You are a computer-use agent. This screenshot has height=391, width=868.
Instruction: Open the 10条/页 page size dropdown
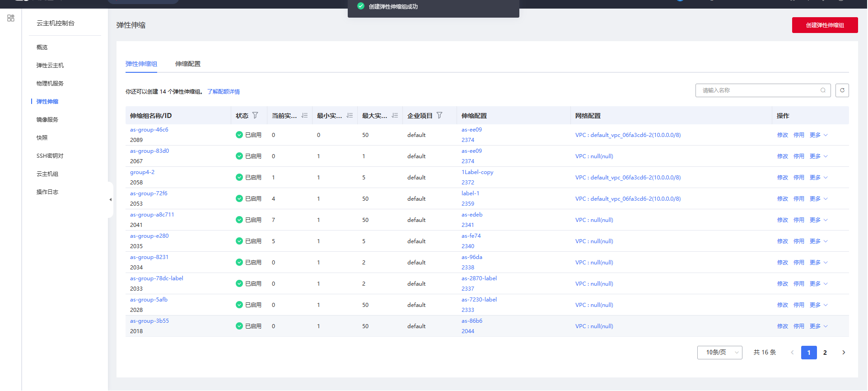(719, 353)
